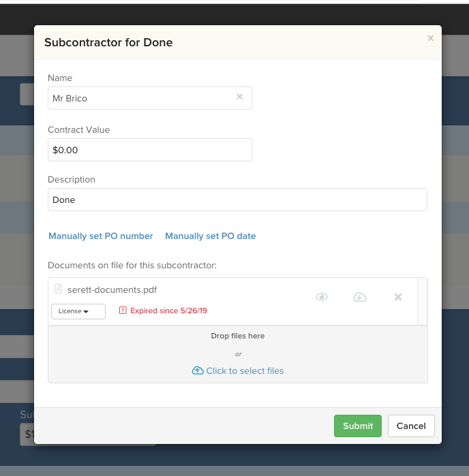The width and height of the screenshot is (469, 476).
Task: Remove serett-documents.pdf with the X icon
Action: pyautogui.click(x=398, y=297)
